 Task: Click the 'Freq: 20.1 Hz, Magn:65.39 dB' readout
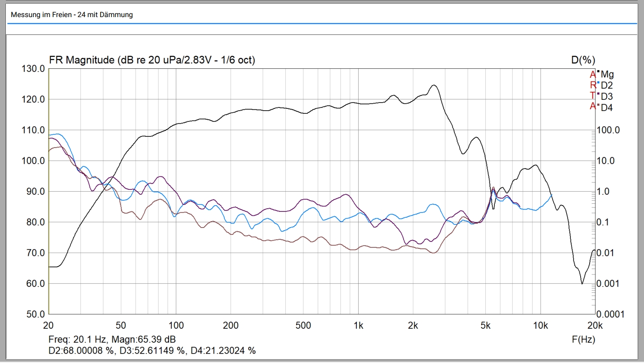tap(112, 339)
